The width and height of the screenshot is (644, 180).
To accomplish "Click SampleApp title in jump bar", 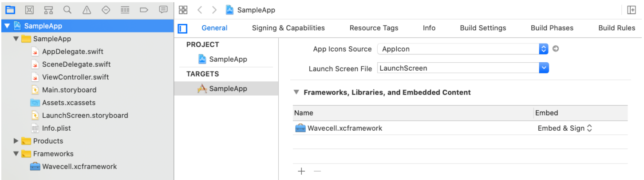I will [x=256, y=10].
